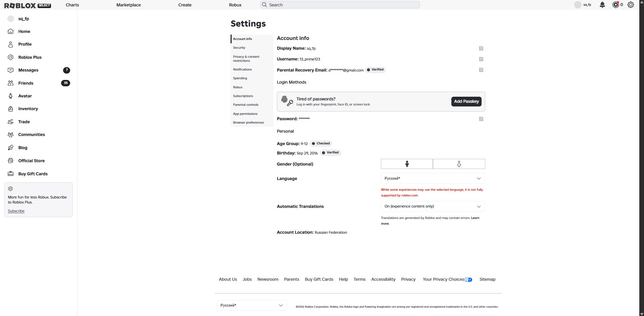The height and width of the screenshot is (316, 644).
Task: Switch to Privacy & content restrictions tab
Action: point(252,59)
